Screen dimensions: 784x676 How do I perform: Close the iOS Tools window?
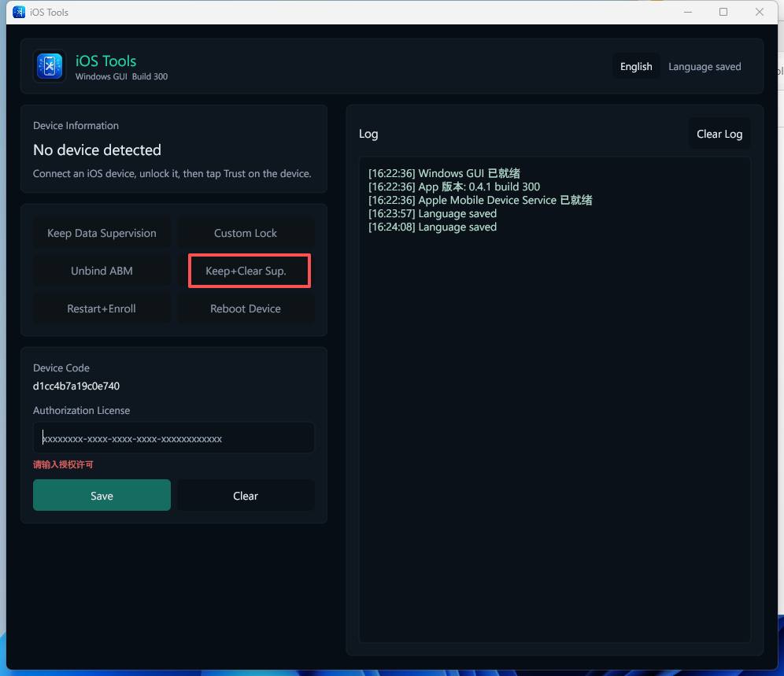tap(759, 12)
